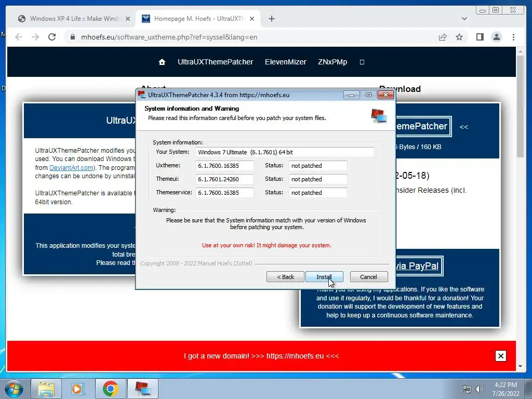Click the Uxtheme version field

[x=224, y=166]
